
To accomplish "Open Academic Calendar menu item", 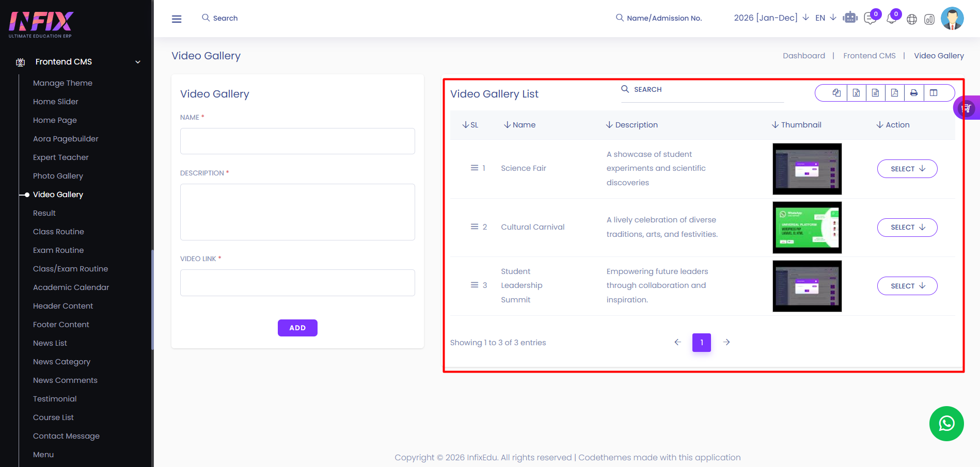I will (x=71, y=287).
